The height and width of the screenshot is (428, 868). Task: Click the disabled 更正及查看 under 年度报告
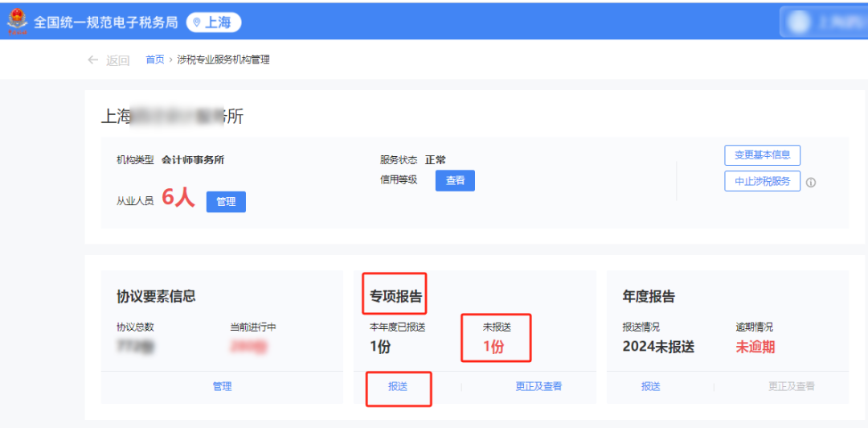click(x=791, y=387)
